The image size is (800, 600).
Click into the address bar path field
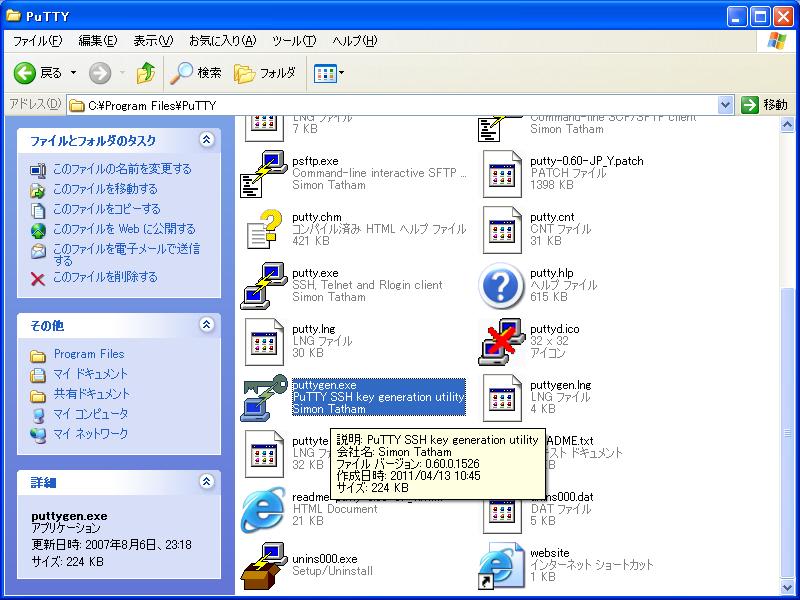[400, 105]
